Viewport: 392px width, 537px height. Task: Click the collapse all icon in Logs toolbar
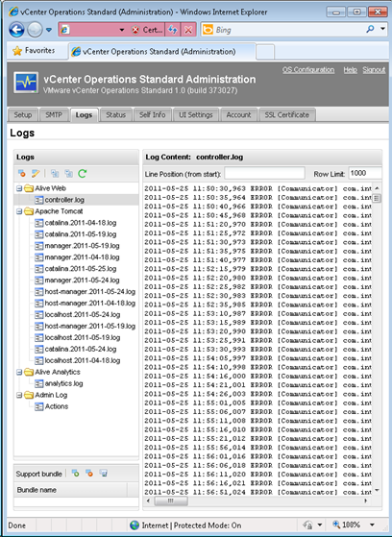(x=69, y=174)
